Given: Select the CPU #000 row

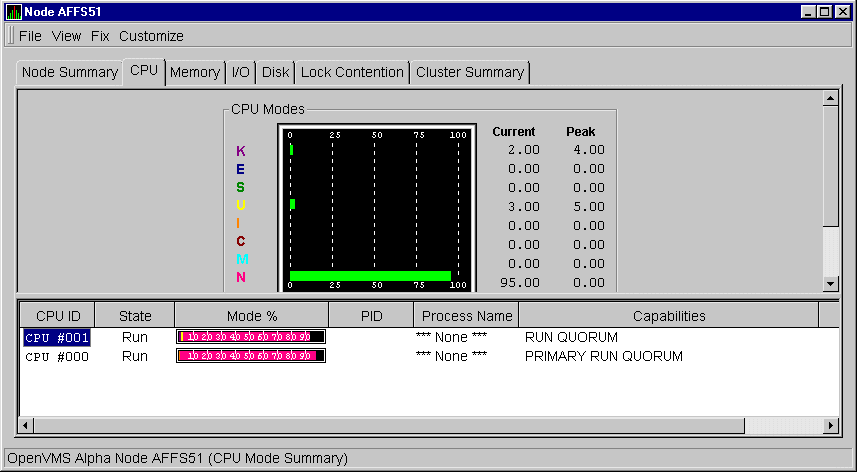Looking at the screenshot, I should pos(57,356).
